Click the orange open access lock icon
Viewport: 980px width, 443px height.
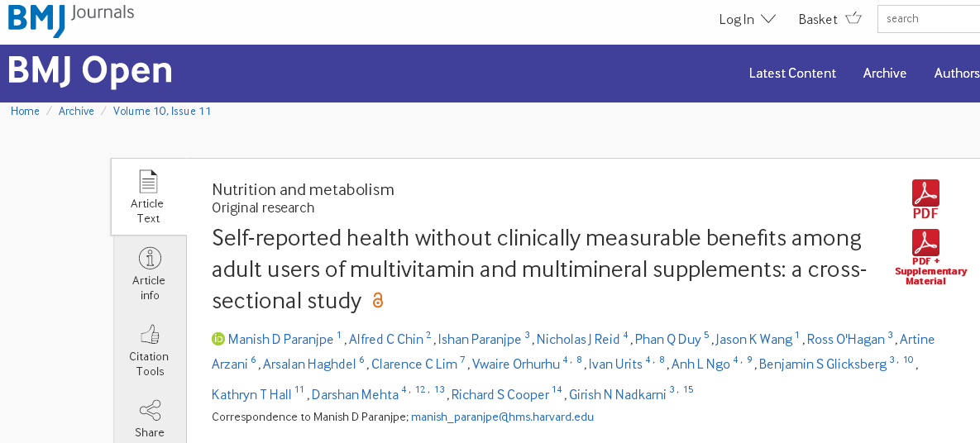[377, 301]
